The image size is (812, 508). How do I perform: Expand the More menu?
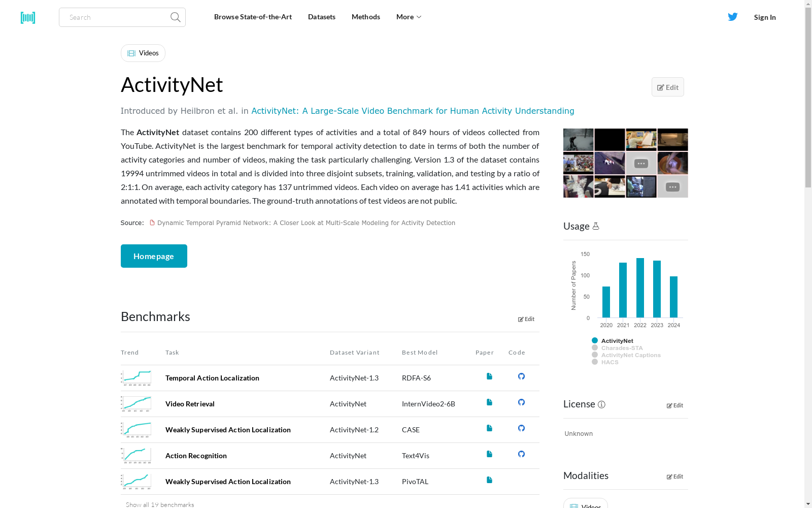coord(409,17)
